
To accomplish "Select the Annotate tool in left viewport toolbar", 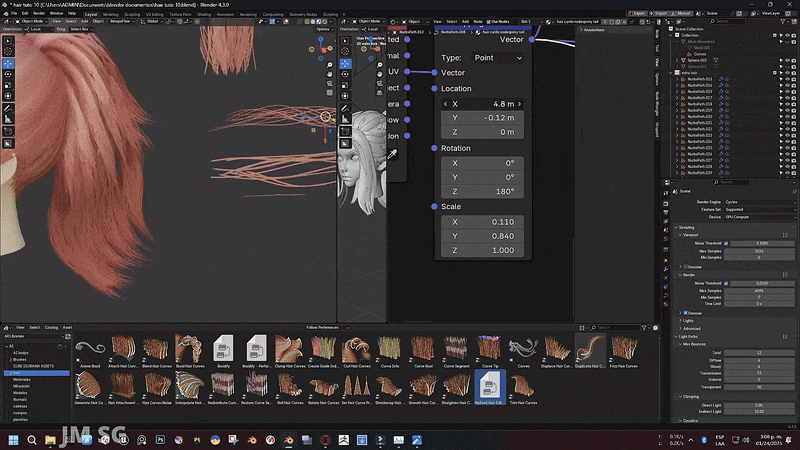I will pos(8,108).
